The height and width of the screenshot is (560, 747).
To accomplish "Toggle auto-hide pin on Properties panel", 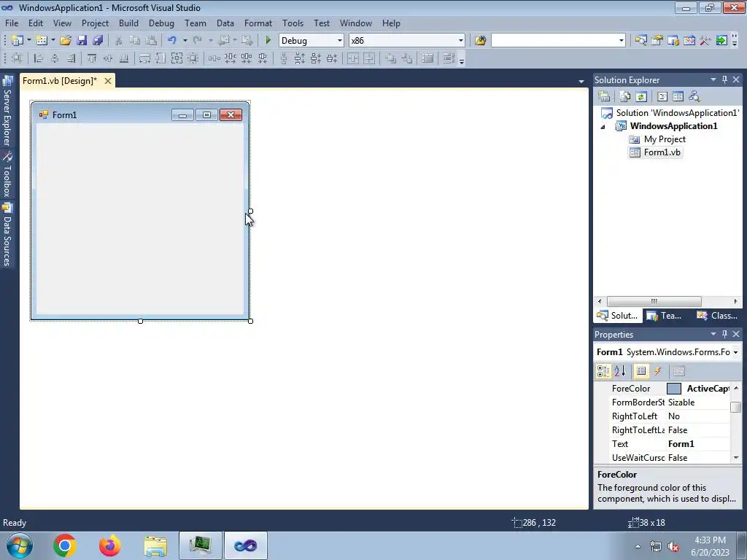I will click(x=724, y=334).
